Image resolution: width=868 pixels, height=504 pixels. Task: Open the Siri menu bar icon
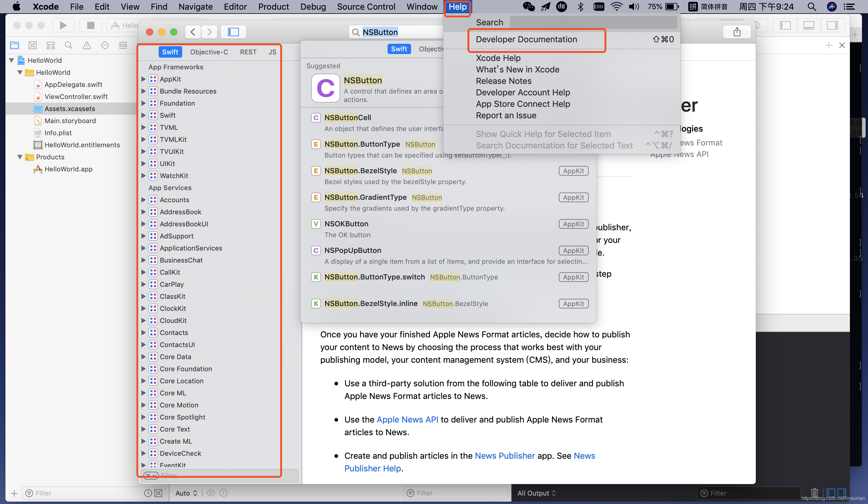pos(832,7)
